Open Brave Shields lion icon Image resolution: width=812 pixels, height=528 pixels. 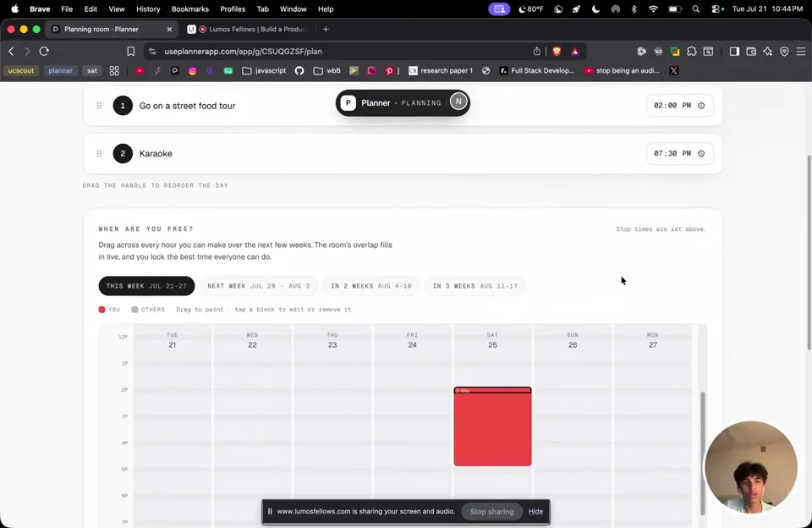tap(557, 52)
